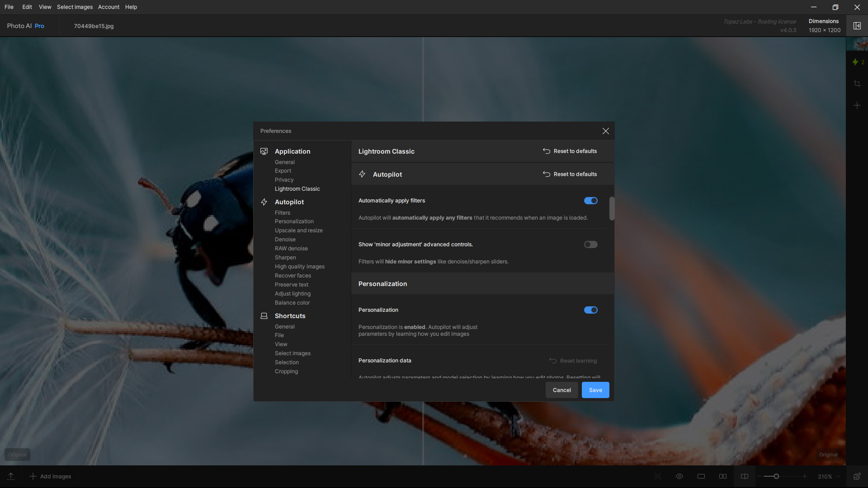Select Export preferences
The height and width of the screenshot is (488, 868).
tap(283, 170)
